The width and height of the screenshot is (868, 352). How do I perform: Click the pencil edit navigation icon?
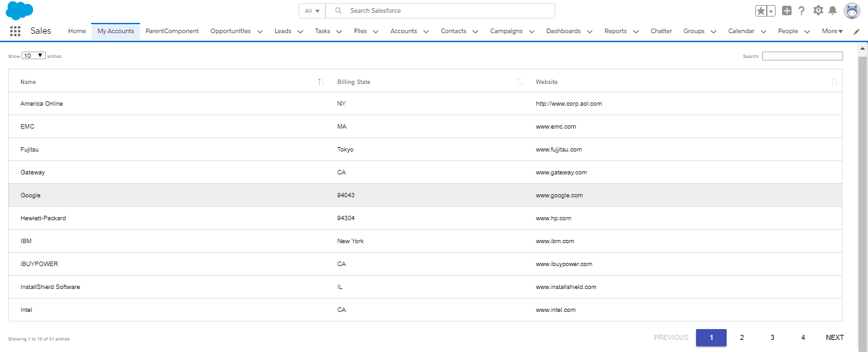pyautogui.click(x=857, y=31)
